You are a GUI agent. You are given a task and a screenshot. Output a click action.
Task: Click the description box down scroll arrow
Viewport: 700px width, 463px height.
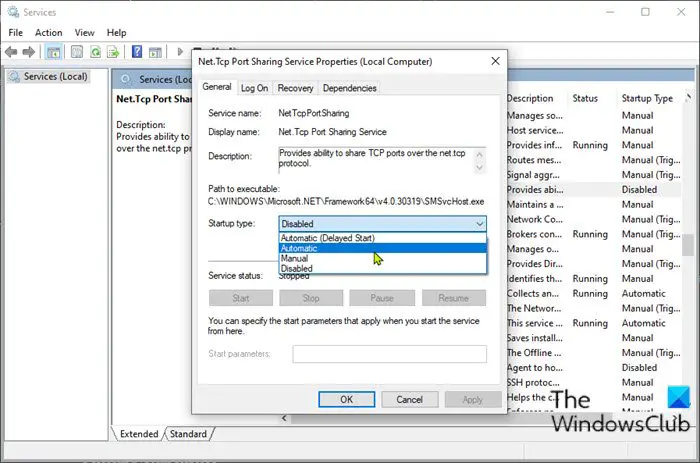click(x=479, y=167)
